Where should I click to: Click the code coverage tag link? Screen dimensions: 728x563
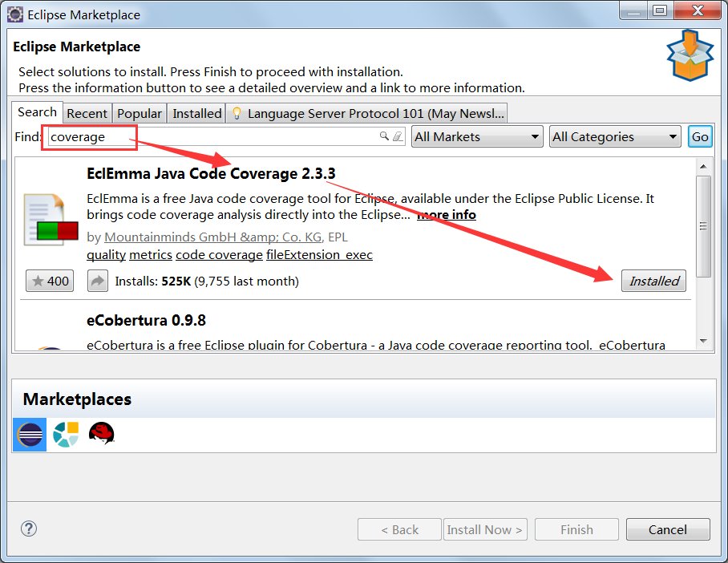tap(219, 254)
